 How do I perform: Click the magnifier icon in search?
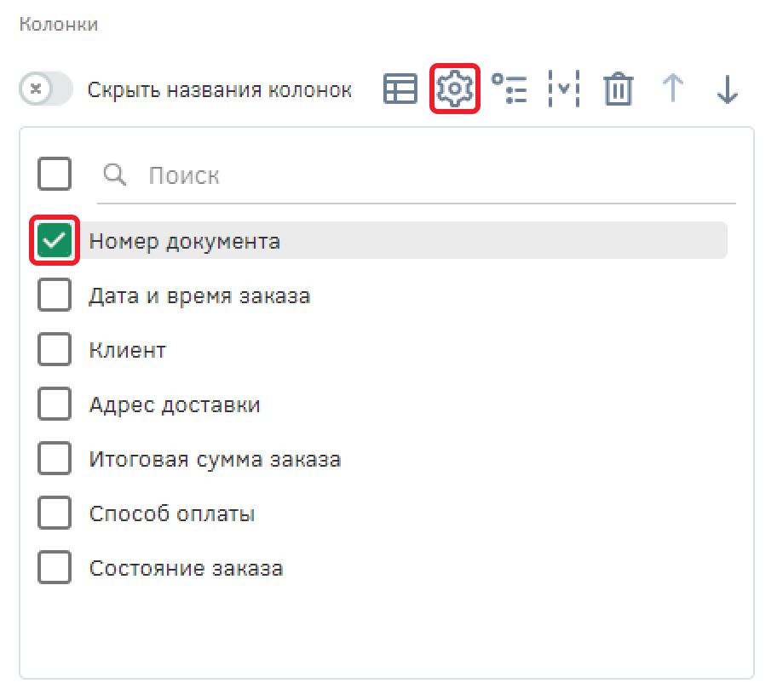coord(115,175)
